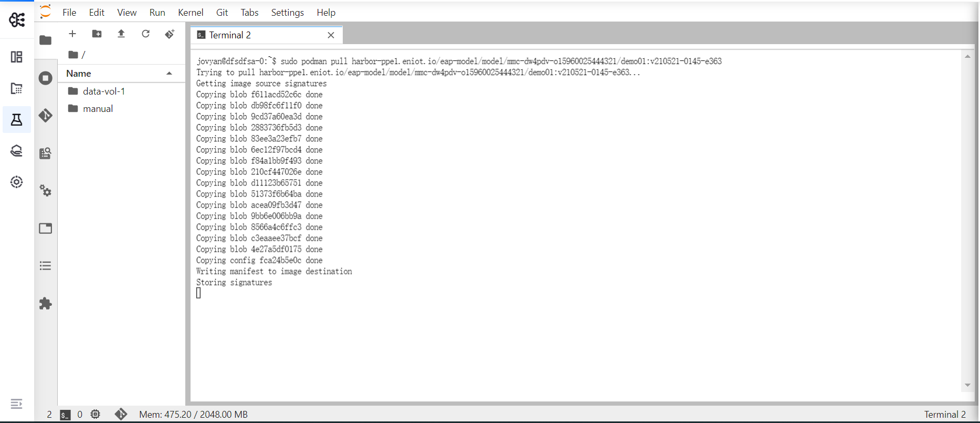Image resolution: width=980 pixels, height=423 pixels.
Task: Open the data folder grid icon in far-left bar
Action: [x=17, y=88]
